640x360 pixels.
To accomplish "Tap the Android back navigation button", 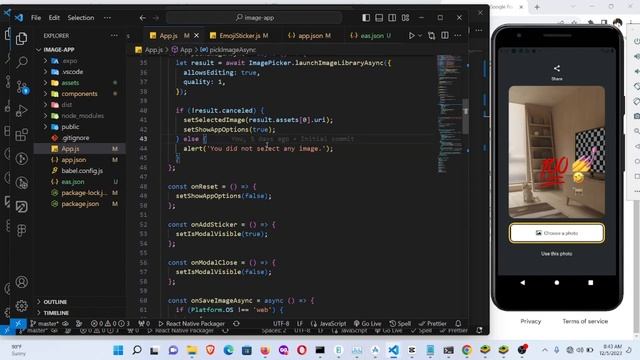I will 523,282.
